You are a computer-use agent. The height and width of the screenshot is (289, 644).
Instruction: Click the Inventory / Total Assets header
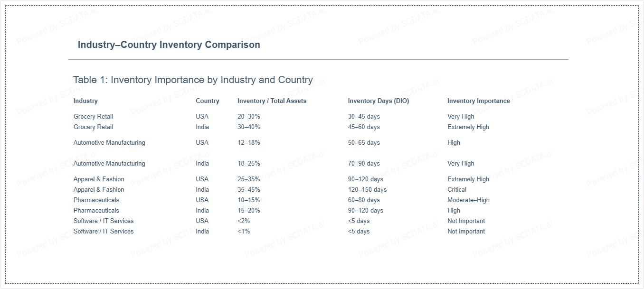click(x=272, y=101)
